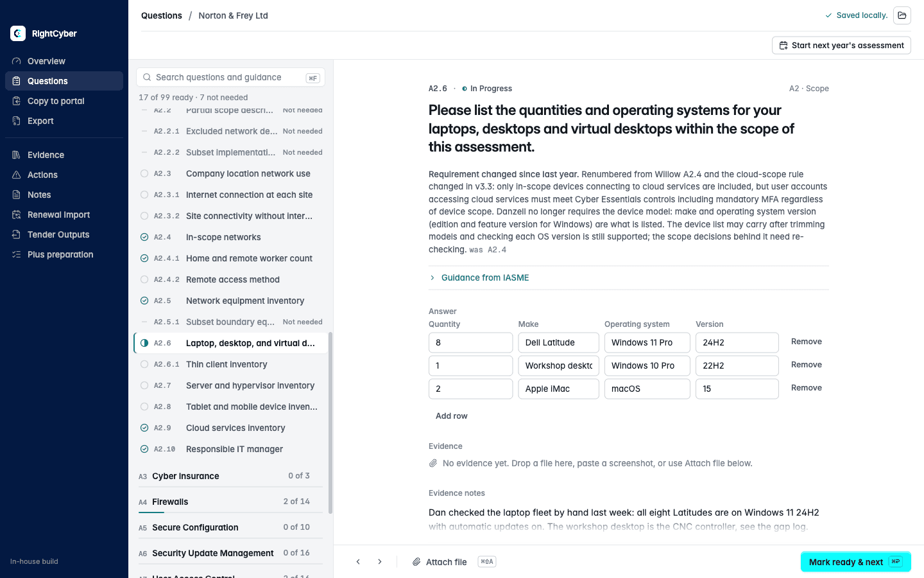Expand the A3 Cyber Insurance section
Screen dimensions: 924x578
[x=230, y=476]
